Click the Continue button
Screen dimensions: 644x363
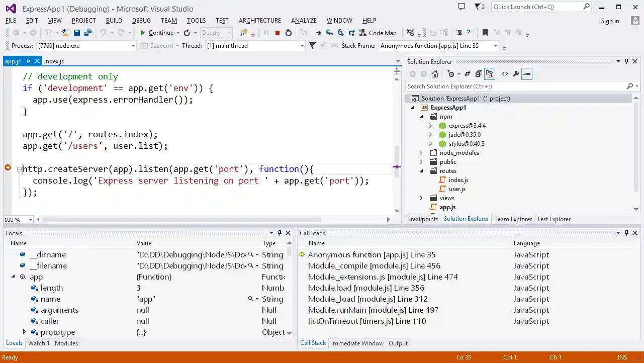[x=157, y=33]
